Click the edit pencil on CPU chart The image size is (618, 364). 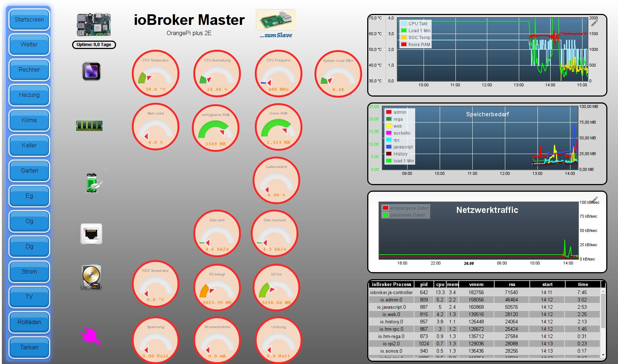point(594,23)
